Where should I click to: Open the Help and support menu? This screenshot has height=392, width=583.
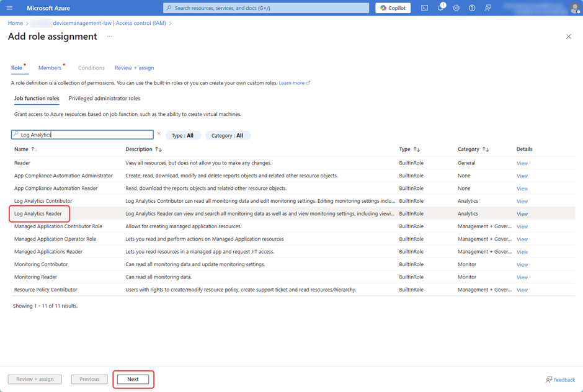472,7
